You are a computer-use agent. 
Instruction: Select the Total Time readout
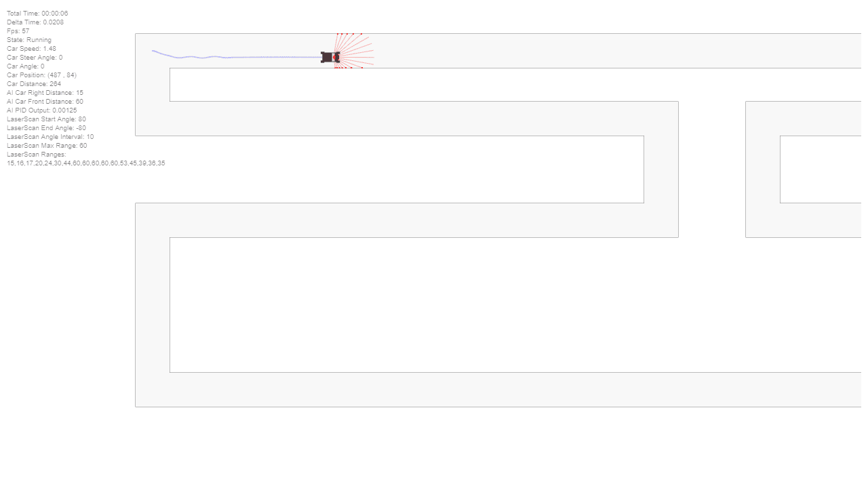[x=37, y=14]
